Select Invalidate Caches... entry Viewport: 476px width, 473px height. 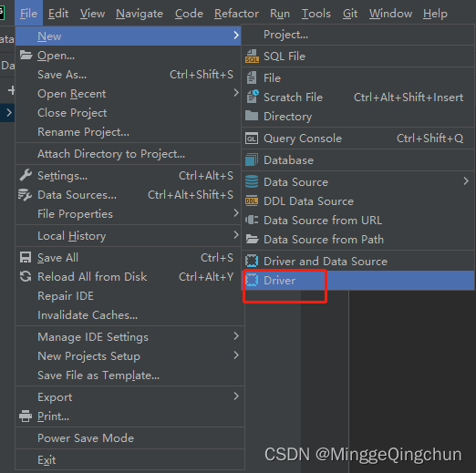pyautogui.click(x=129, y=315)
